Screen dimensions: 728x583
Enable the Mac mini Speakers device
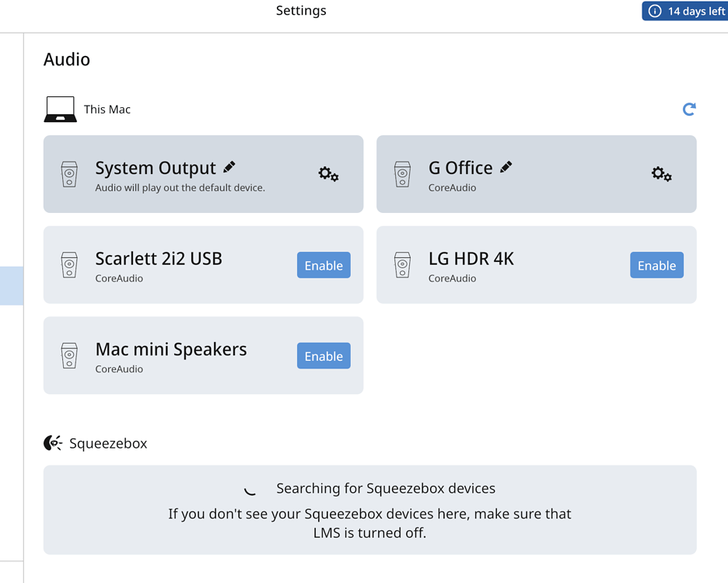point(324,355)
